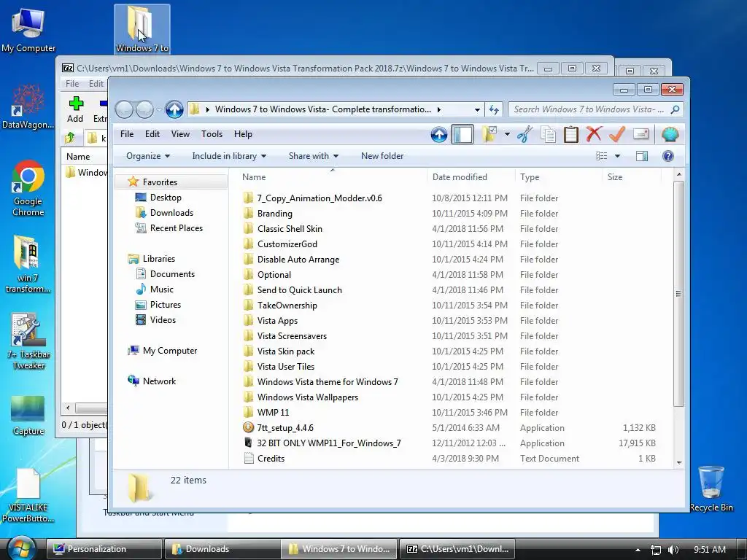Open the Organize dropdown
The image size is (747, 560).
(x=147, y=156)
